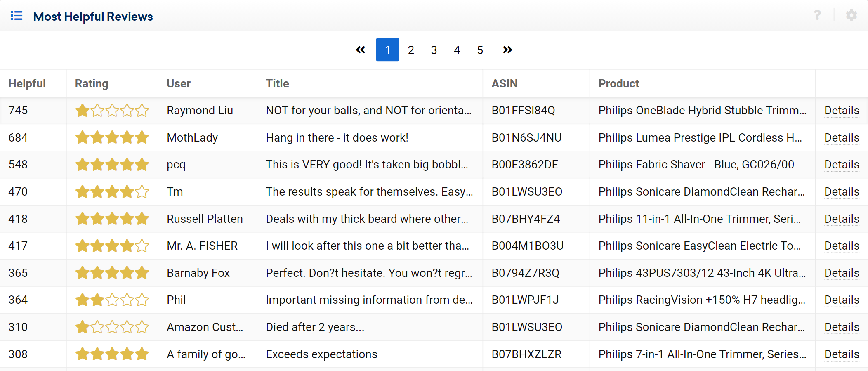Click the five-star rating of MothLady's review
868x371 pixels.
click(x=112, y=137)
